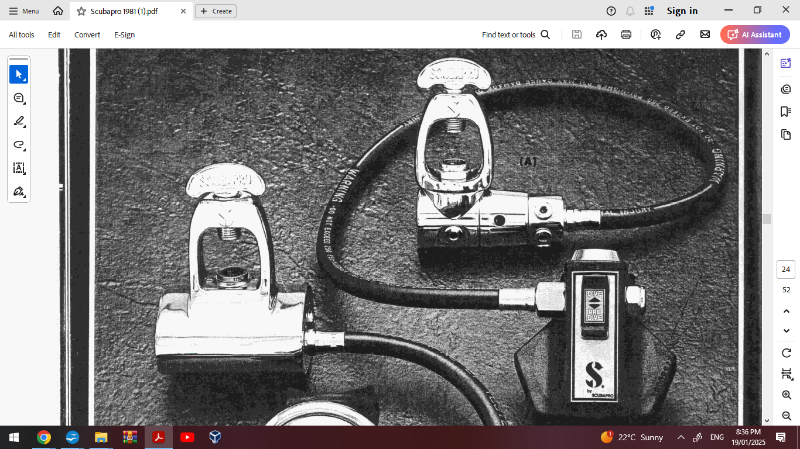
Task: Click the page number field showing 24
Action: (785, 269)
